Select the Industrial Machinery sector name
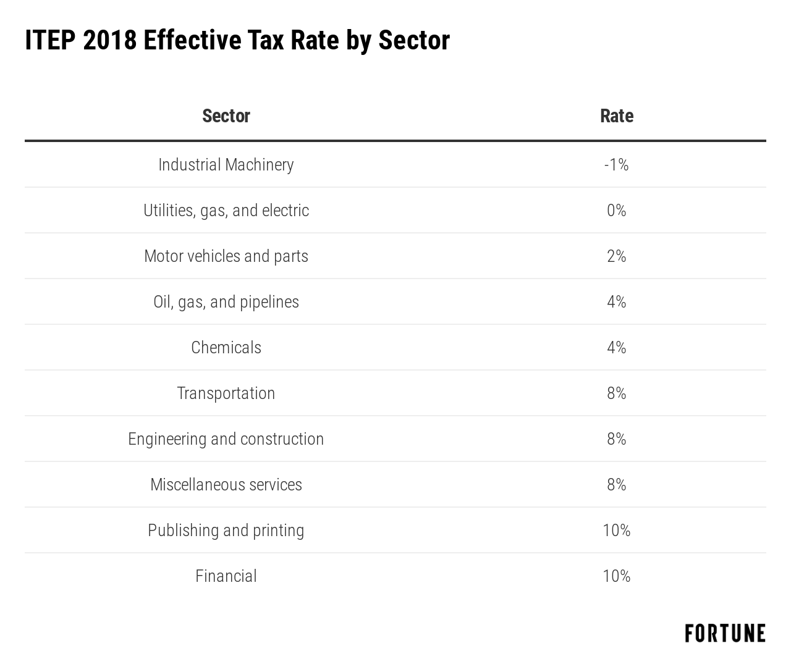791x672 pixels. [x=226, y=165]
